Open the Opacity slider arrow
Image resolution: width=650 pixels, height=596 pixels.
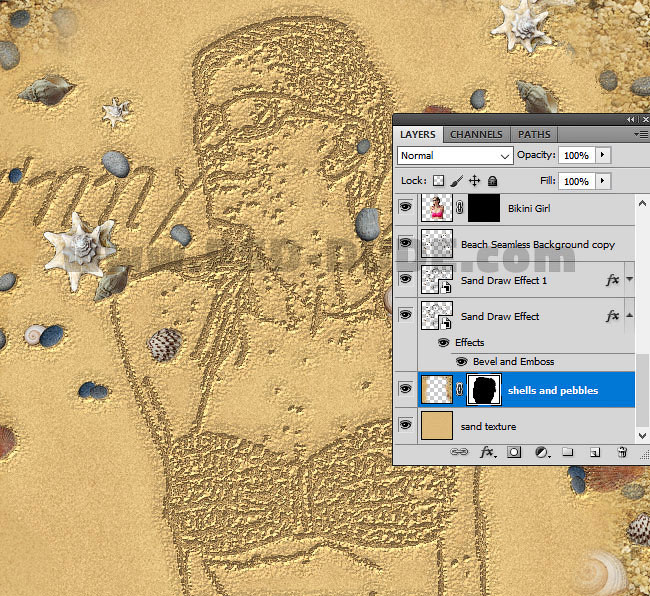coord(603,155)
